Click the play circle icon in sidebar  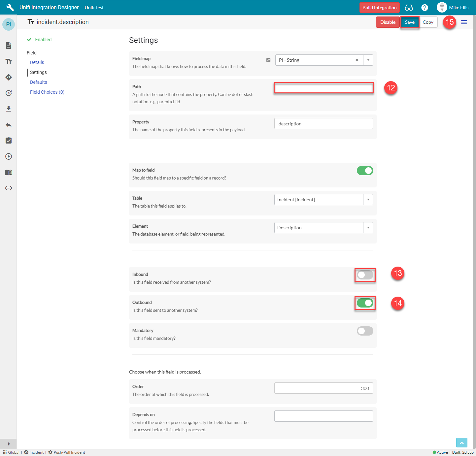tap(9, 156)
